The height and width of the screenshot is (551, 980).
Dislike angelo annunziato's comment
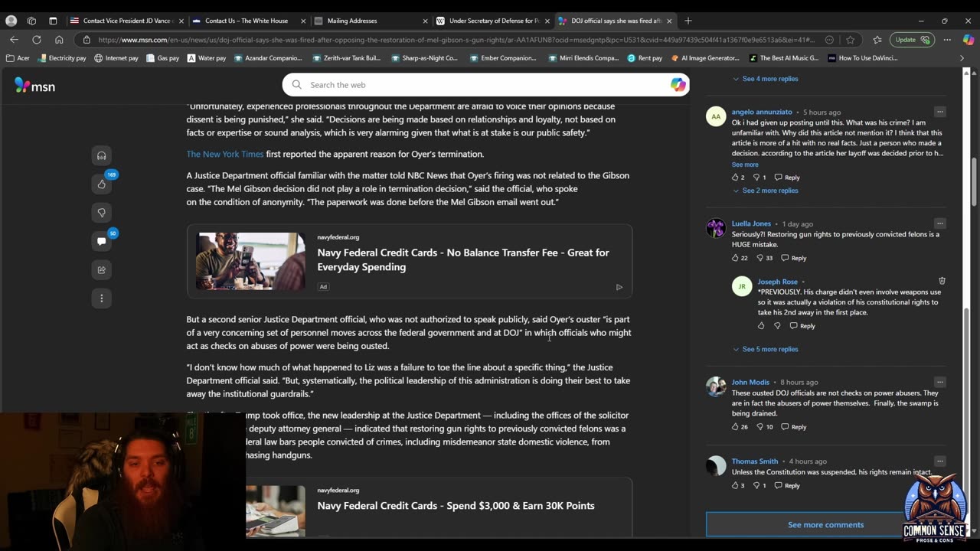[x=756, y=178]
